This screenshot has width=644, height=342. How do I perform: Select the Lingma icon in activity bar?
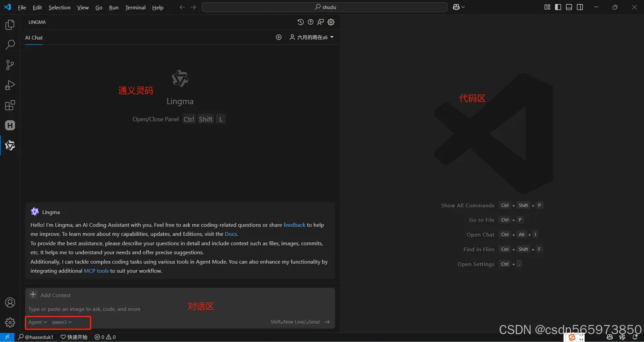10,145
